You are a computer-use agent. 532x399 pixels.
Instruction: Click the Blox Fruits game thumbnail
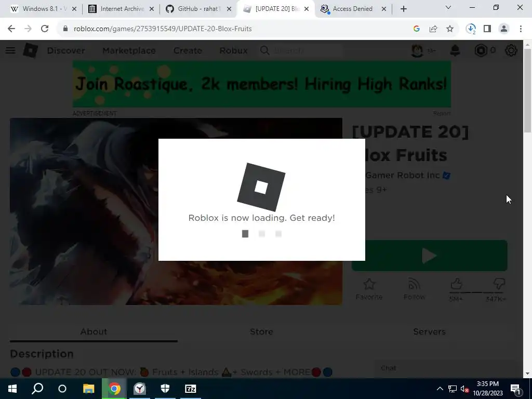pos(176,211)
